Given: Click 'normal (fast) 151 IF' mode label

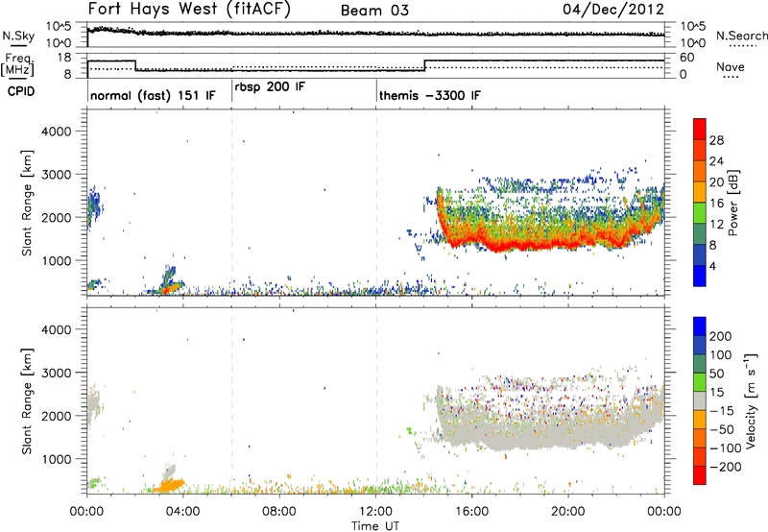Looking at the screenshot, I should pos(153,95).
